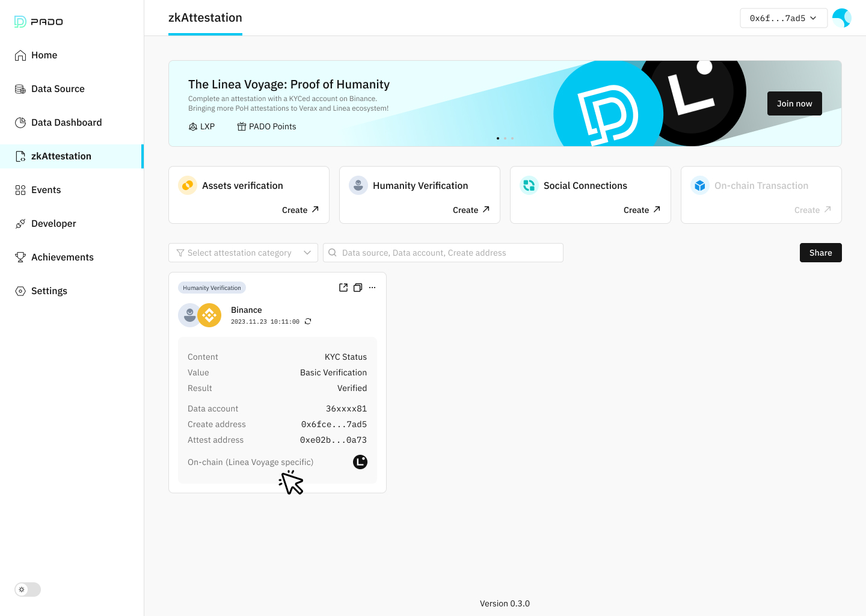Select the first banner carousel dot
Image resolution: width=866 pixels, height=616 pixels.
point(498,138)
